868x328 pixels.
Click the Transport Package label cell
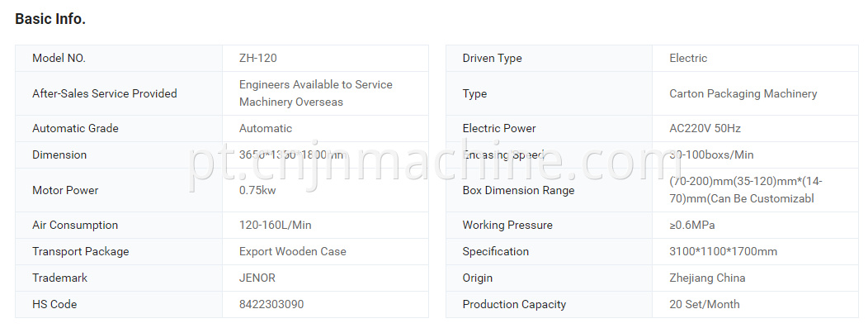click(x=119, y=251)
